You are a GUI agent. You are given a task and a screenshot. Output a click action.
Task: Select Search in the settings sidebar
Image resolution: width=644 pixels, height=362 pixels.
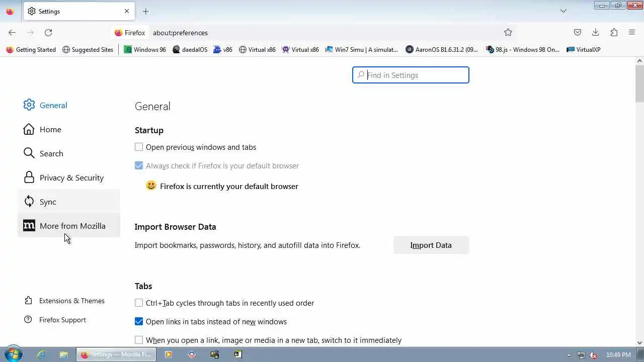pos(69,153)
